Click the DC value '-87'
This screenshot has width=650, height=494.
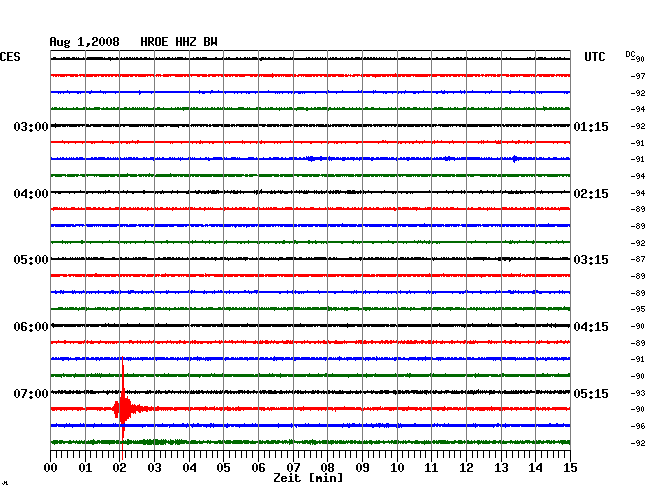coord(638,259)
